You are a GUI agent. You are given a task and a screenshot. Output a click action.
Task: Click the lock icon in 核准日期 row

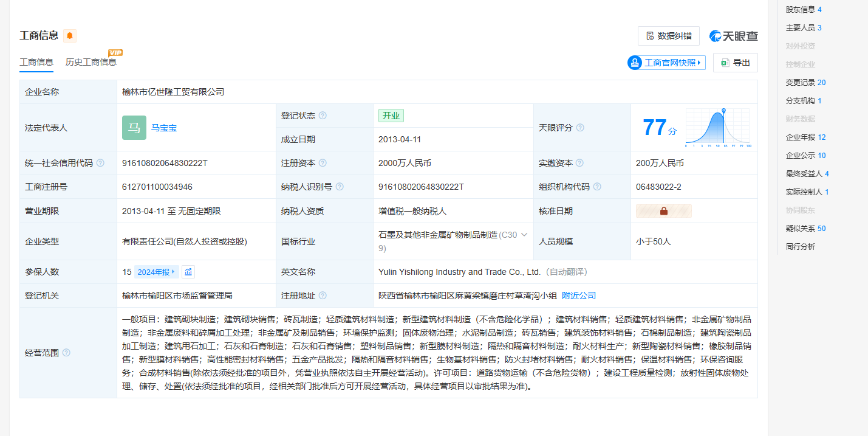[663, 211]
